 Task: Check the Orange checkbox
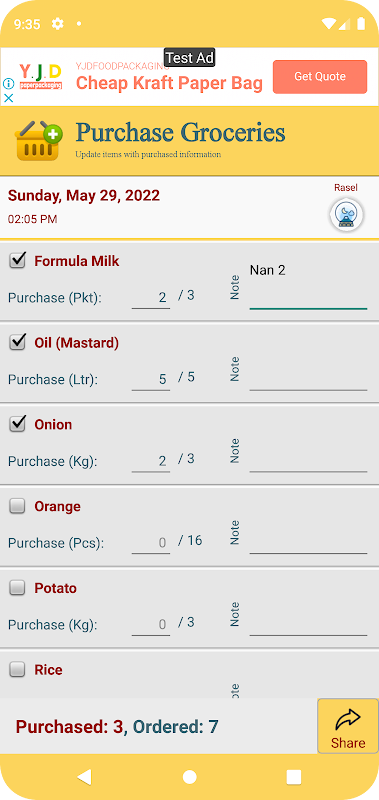(17, 506)
